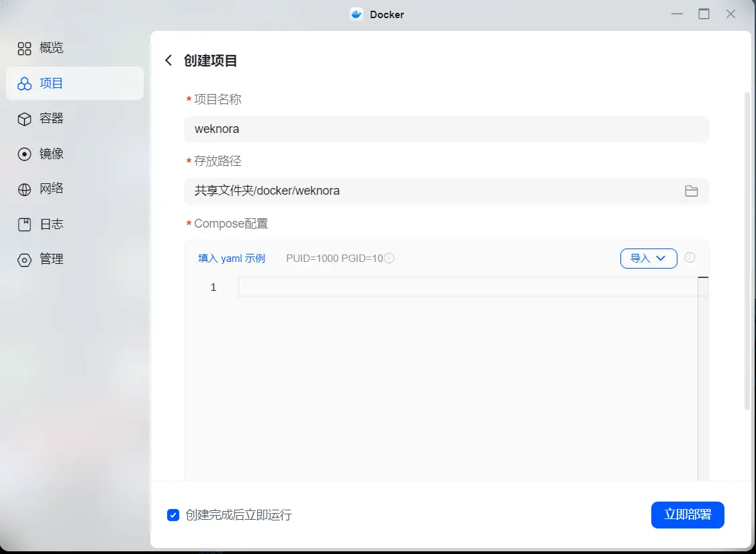
Task: Click the Compose配置 label
Action: click(x=231, y=224)
